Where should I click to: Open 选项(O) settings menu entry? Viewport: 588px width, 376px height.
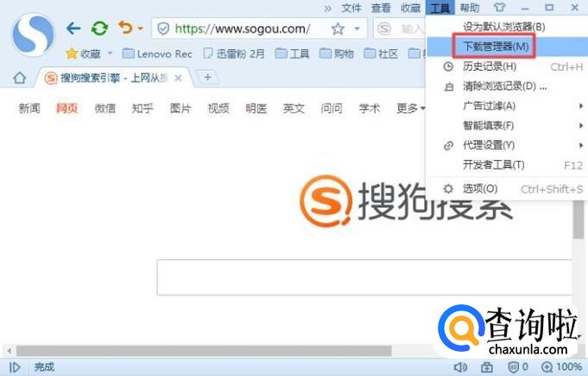point(506,188)
